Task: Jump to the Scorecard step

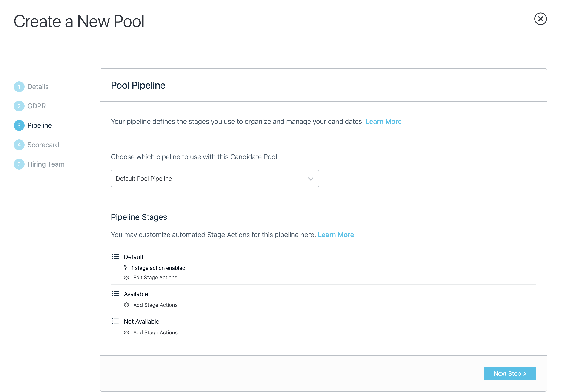Action: (43, 145)
